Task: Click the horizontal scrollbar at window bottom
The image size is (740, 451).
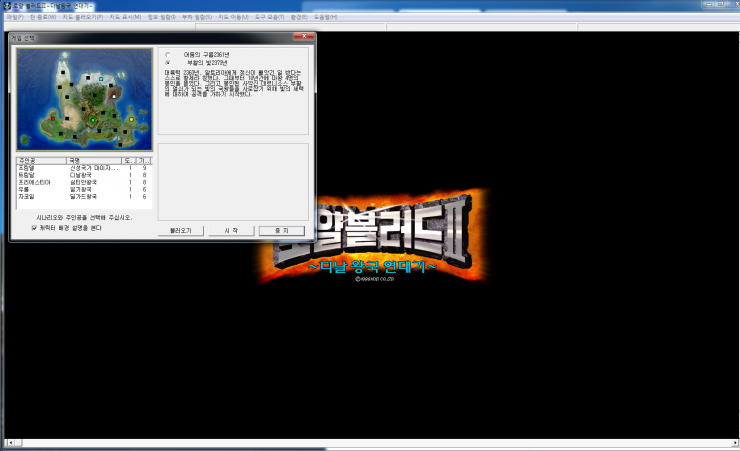Action: click(x=368, y=444)
